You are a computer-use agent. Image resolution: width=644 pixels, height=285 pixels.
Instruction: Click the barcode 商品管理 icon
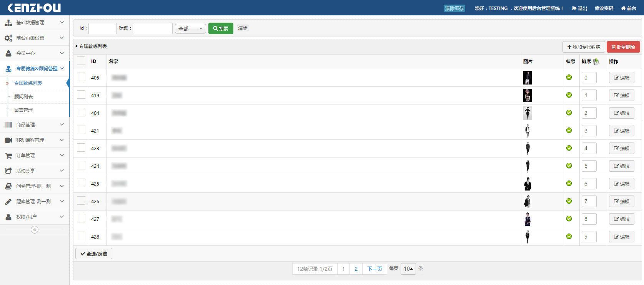pos(8,125)
